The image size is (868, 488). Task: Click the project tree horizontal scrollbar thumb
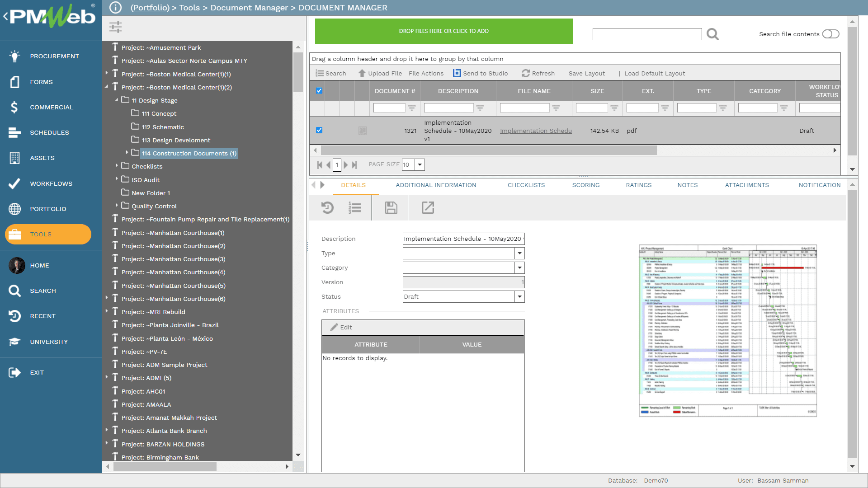point(165,466)
